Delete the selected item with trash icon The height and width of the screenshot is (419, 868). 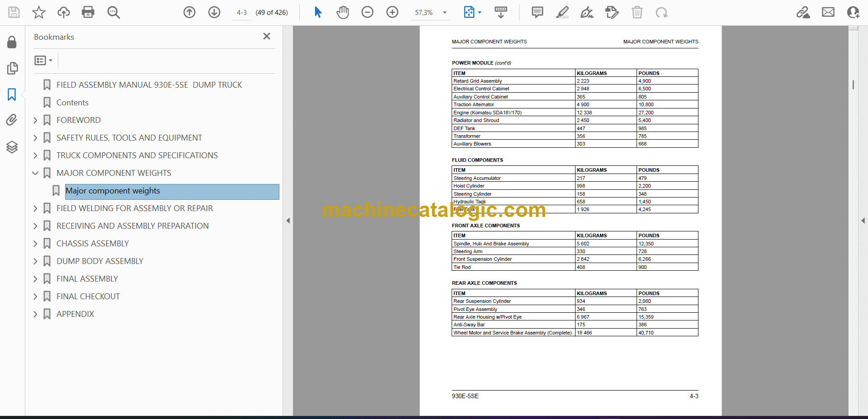coord(637,12)
